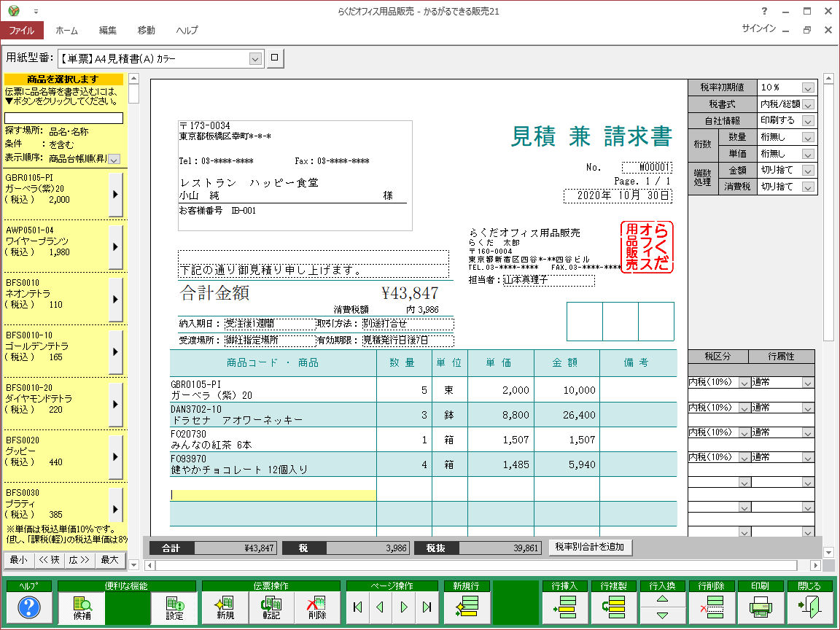This screenshot has height=630, width=840.
Task: Open the 税書式 内税/総額 dropdown
Action: 808,104
